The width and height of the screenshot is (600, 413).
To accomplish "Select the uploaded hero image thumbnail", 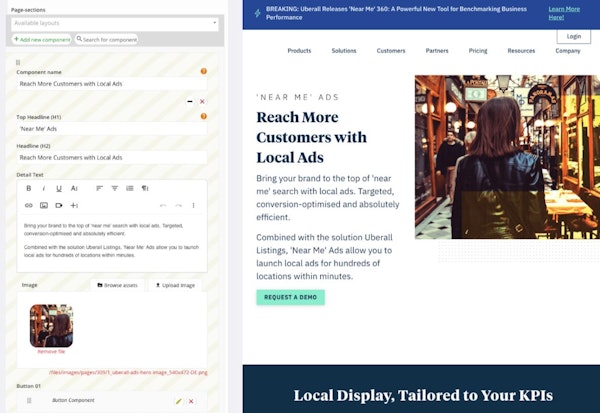I will coord(51,326).
